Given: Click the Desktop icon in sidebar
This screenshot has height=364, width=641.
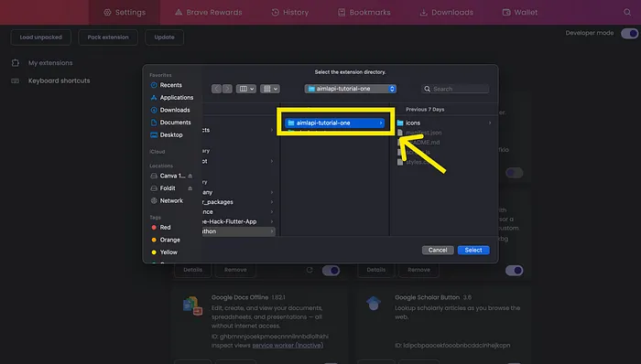Looking at the screenshot, I should (x=154, y=134).
